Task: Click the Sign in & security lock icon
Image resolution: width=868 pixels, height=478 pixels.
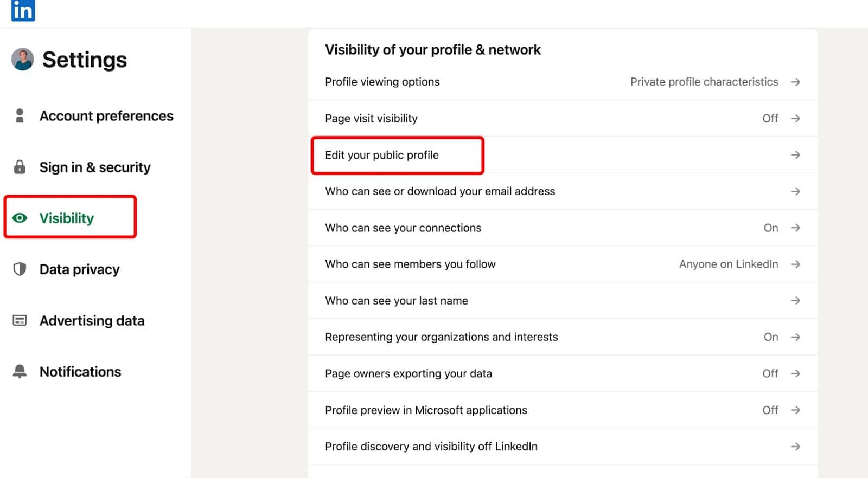Action: pos(20,167)
